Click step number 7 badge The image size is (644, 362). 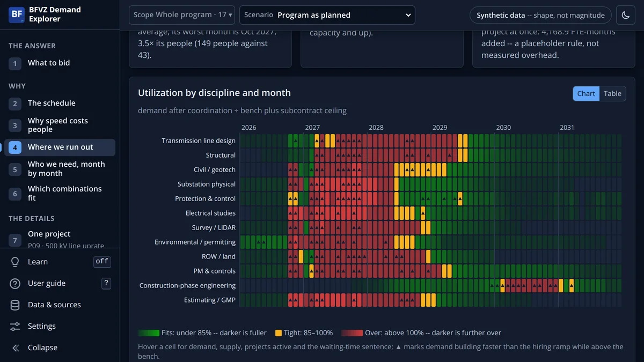pyautogui.click(x=15, y=240)
